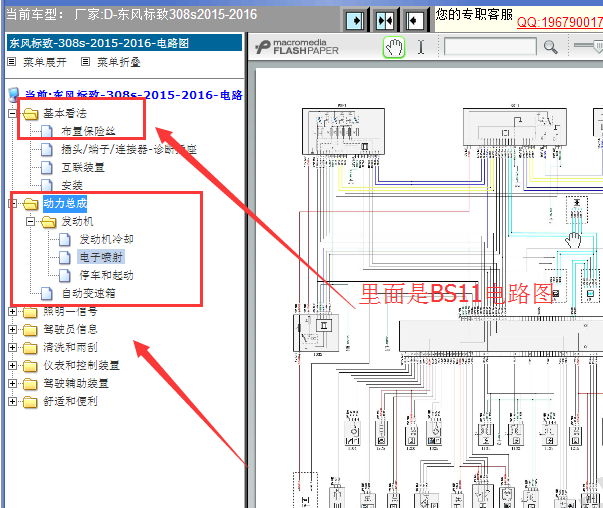Open the 停车和起动 document

point(106,275)
